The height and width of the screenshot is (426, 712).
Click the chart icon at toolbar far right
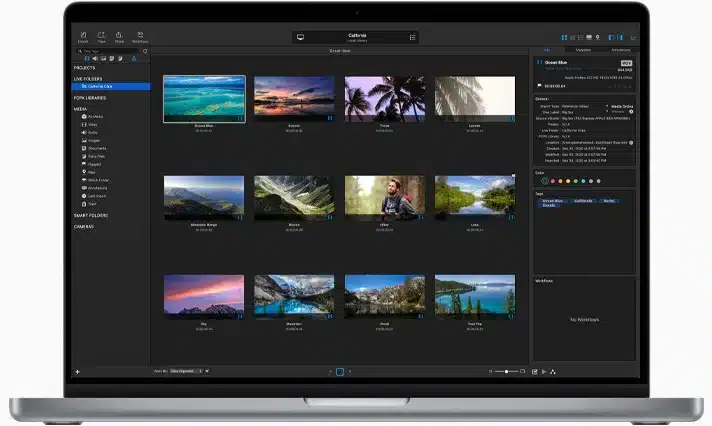(633, 37)
